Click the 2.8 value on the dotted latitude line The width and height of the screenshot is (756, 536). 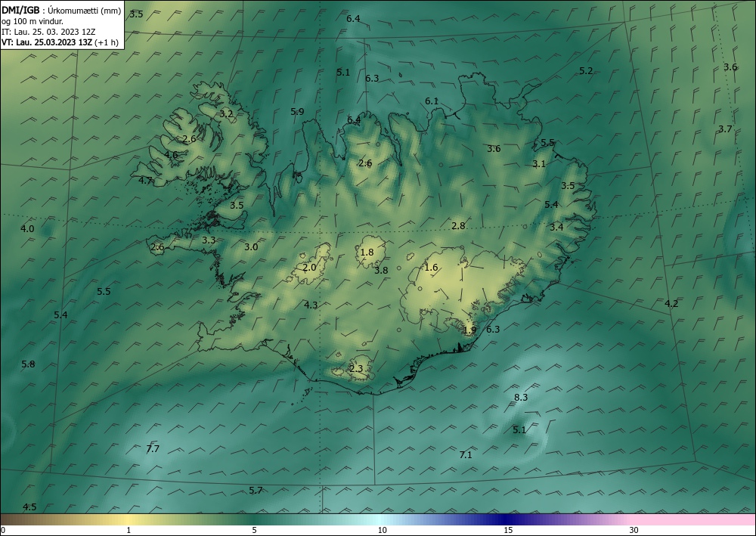pos(458,226)
